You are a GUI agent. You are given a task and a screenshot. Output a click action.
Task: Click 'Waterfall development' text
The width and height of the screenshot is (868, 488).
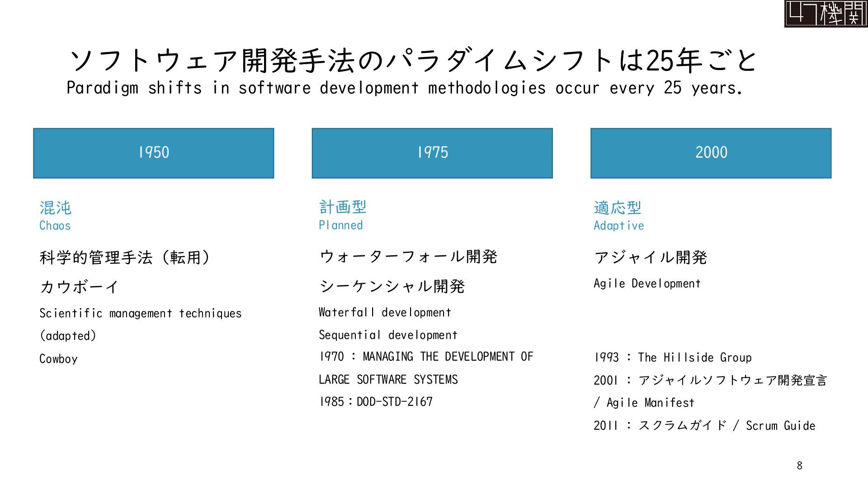click(385, 312)
